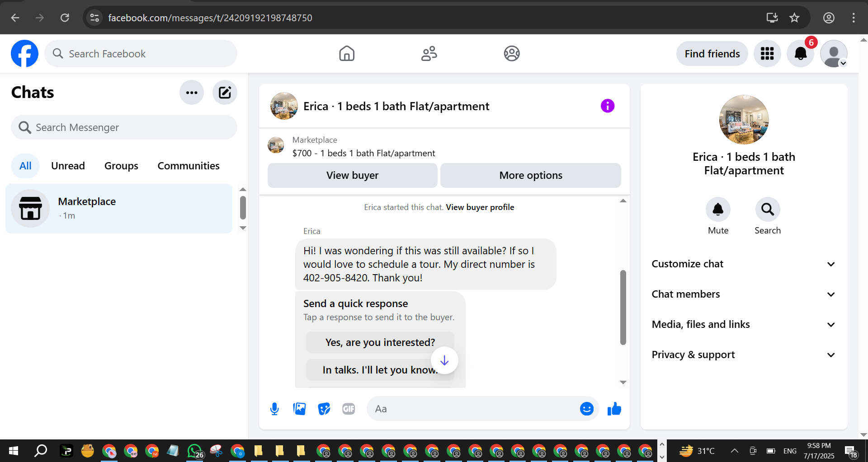The width and height of the screenshot is (868, 462).
Task: Open Chats options three-dot button
Action: coord(192,93)
